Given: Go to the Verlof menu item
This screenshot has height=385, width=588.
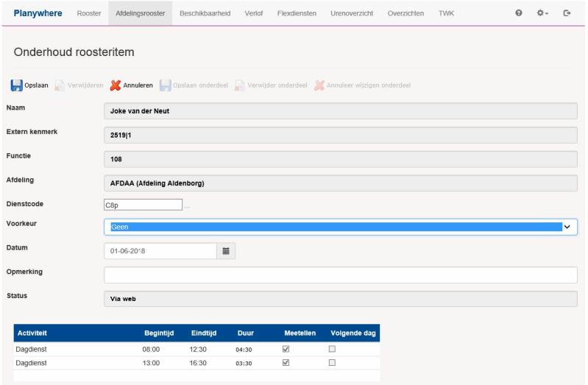Looking at the screenshot, I should point(253,13).
